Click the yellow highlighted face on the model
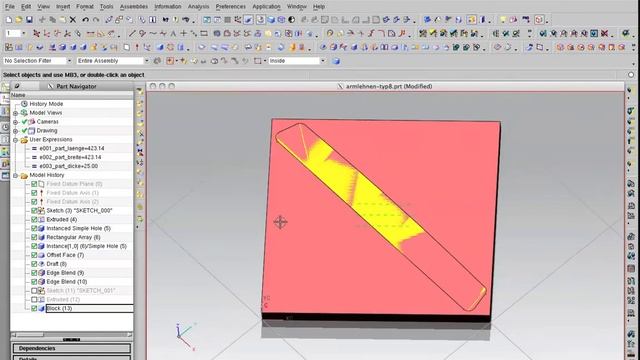Image resolution: width=640 pixels, height=360 pixels. coord(367,194)
